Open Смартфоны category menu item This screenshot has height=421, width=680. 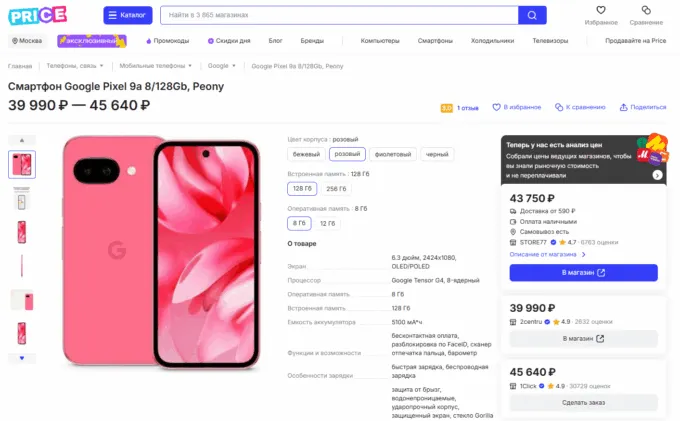click(435, 41)
